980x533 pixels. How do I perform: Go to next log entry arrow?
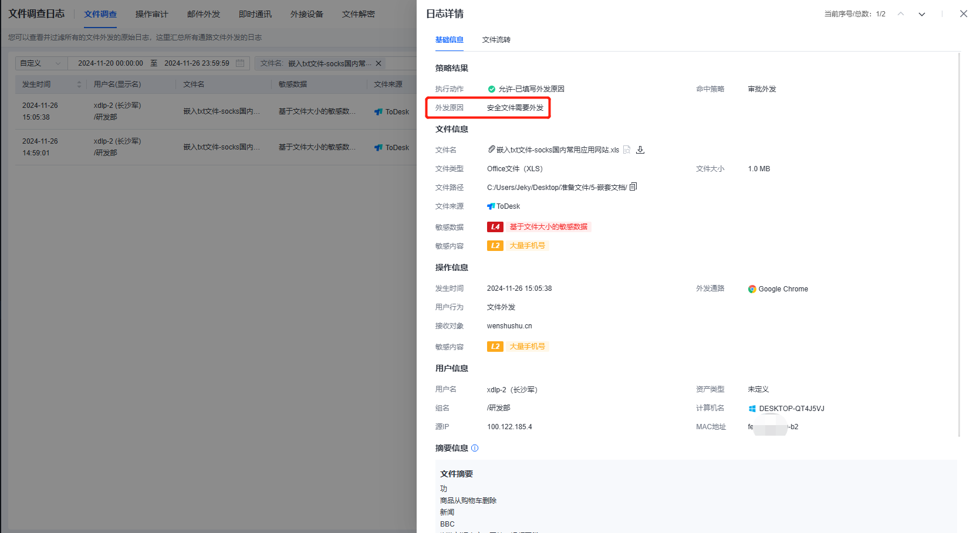pos(922,14)
